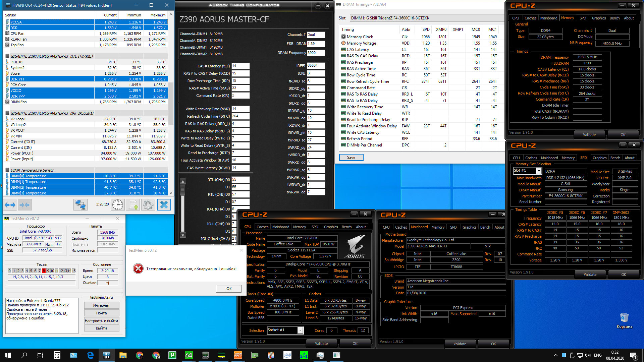Open Calculator from Windows taskbar
Image resolution: width=644 pixels, height=362 pixels.
coord(57,355)
